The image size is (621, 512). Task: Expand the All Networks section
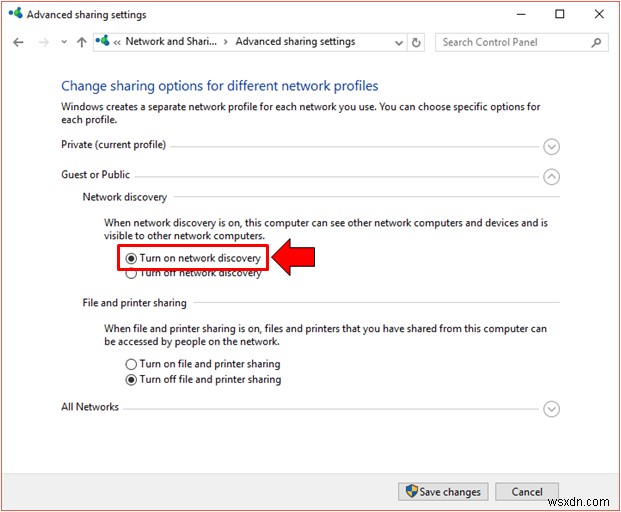coord(551,409)
